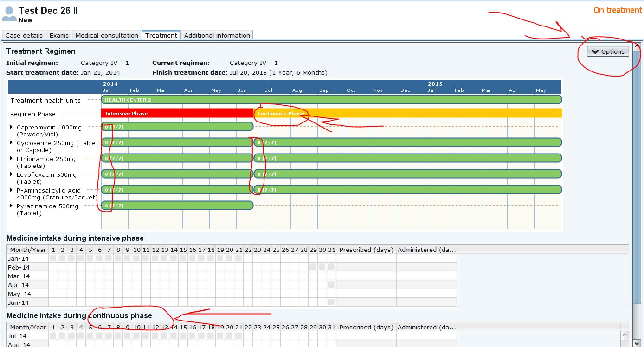This screenshot has width=644, height=347.
Task: Tick the Jul-14 day 1 checkbox
Action: (53, 336)
